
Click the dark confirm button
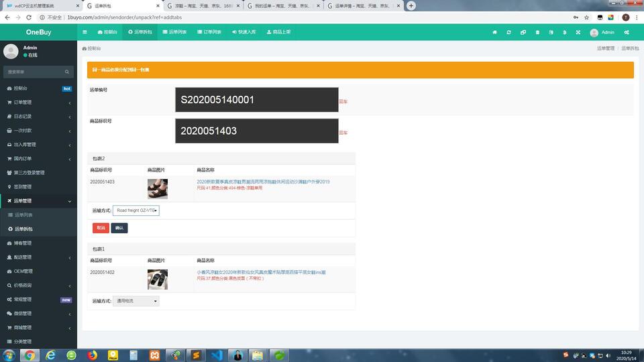point(119,228)
